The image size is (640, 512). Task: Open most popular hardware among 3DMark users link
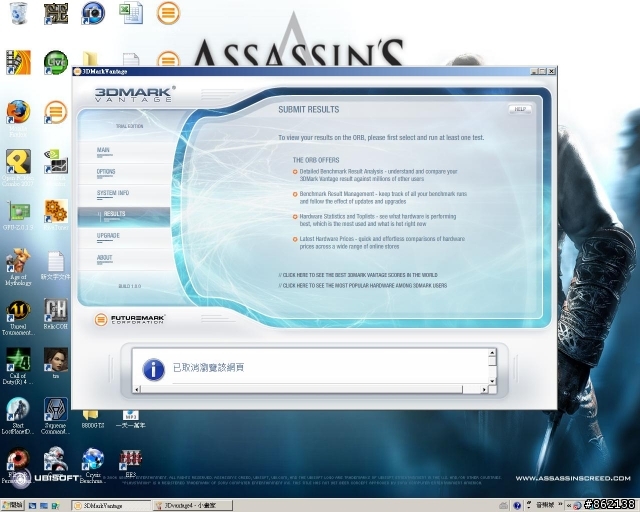click(363, 285)
